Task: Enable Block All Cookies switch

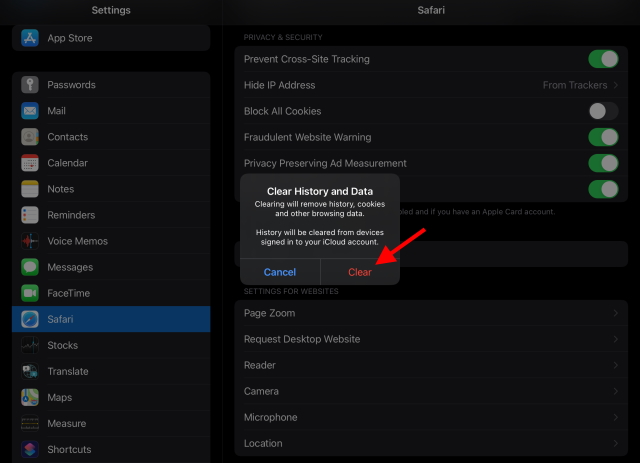Action: pos(603,111)
